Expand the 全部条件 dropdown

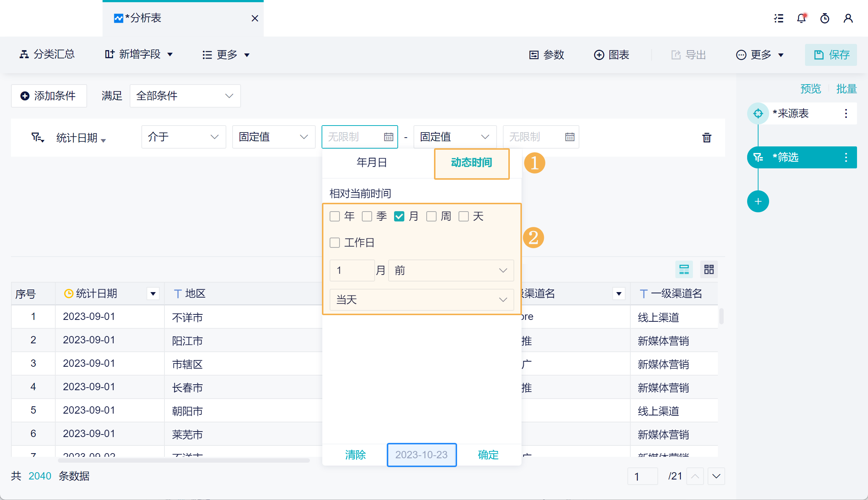coord(185,96)
